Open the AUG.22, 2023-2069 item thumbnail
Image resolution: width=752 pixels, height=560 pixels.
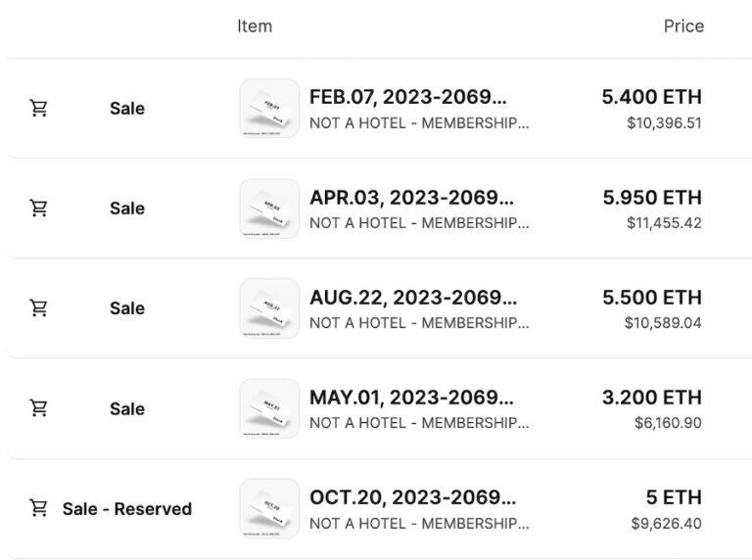[269, 308]
